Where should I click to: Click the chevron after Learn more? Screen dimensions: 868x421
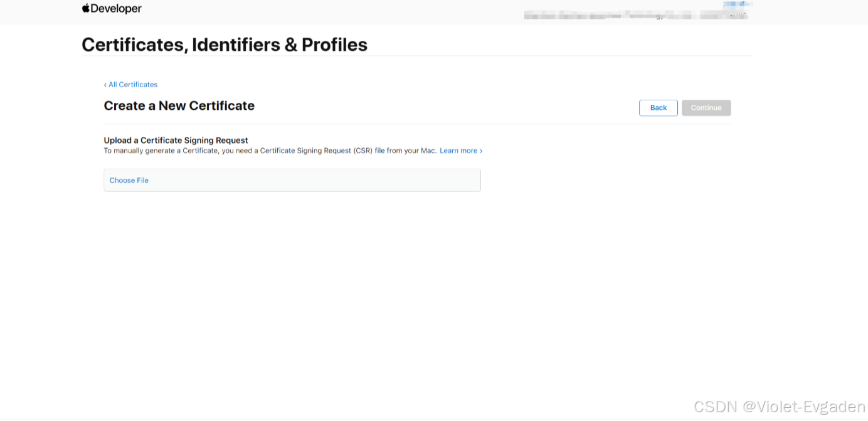pos(481,151)
